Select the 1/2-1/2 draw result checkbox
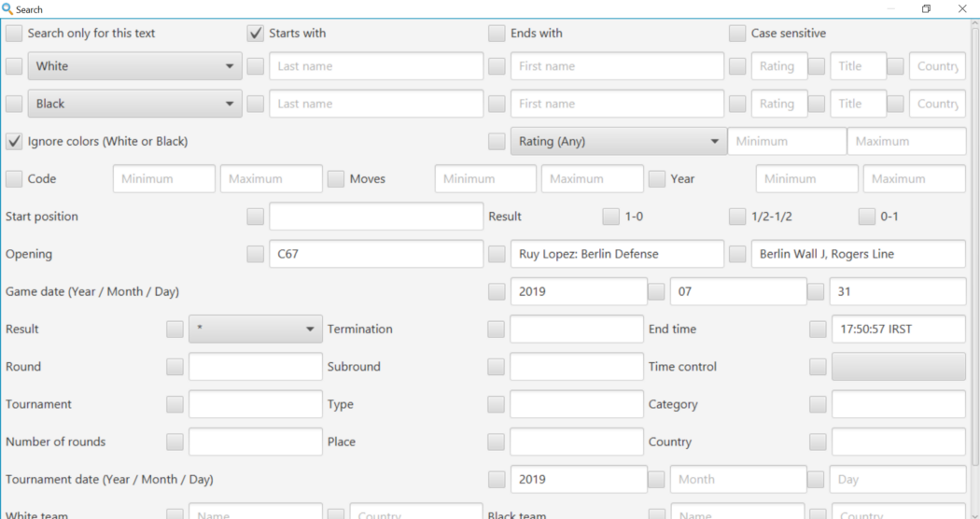The image size is (980, 519). pos(737,217)
